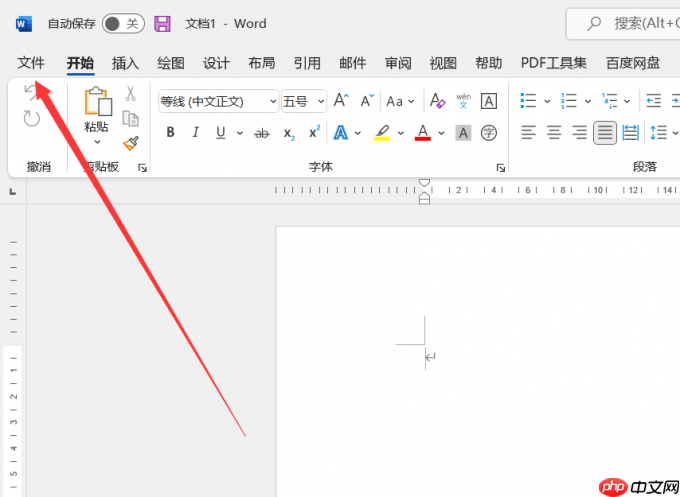Click the Clear Formatting eraser icon
This screenshot has width=680, height=497.
[x=437, y=101]
